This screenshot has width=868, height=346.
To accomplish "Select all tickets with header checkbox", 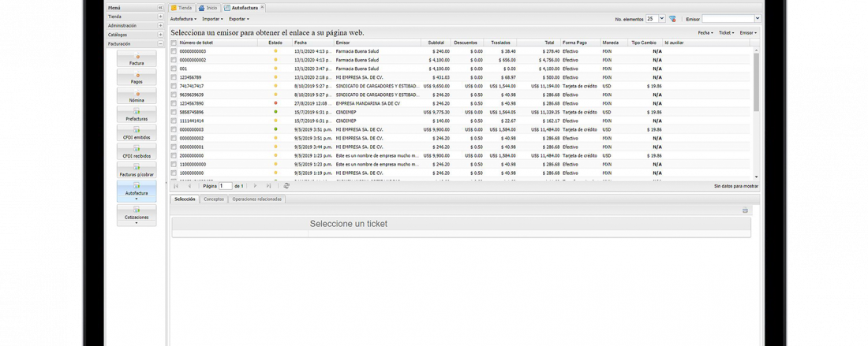I will coord(174,43).
